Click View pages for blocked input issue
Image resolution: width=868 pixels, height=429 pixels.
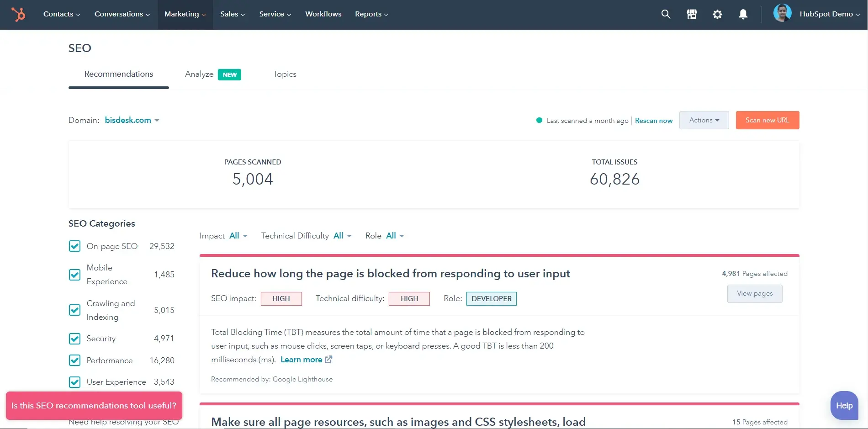pos(754,294)
